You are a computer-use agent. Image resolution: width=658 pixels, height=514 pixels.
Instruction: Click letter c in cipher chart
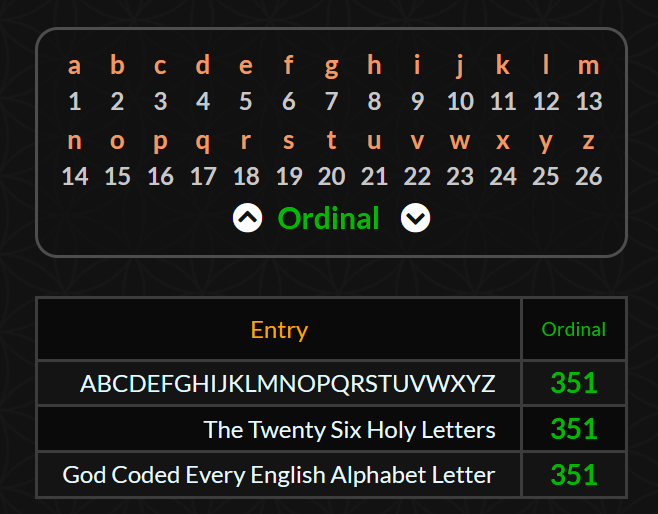(160, 67)
